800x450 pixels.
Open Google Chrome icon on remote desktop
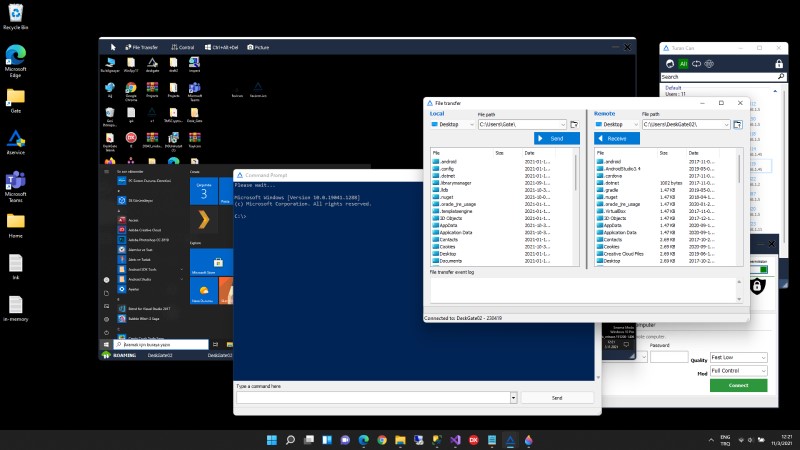coord(131,90)
